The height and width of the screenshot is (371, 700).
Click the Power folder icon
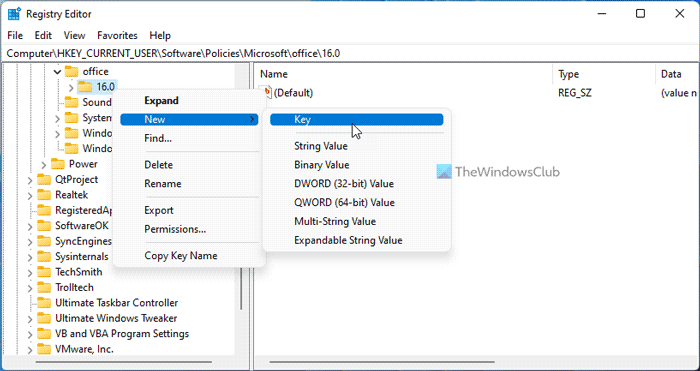click(58, 164)
